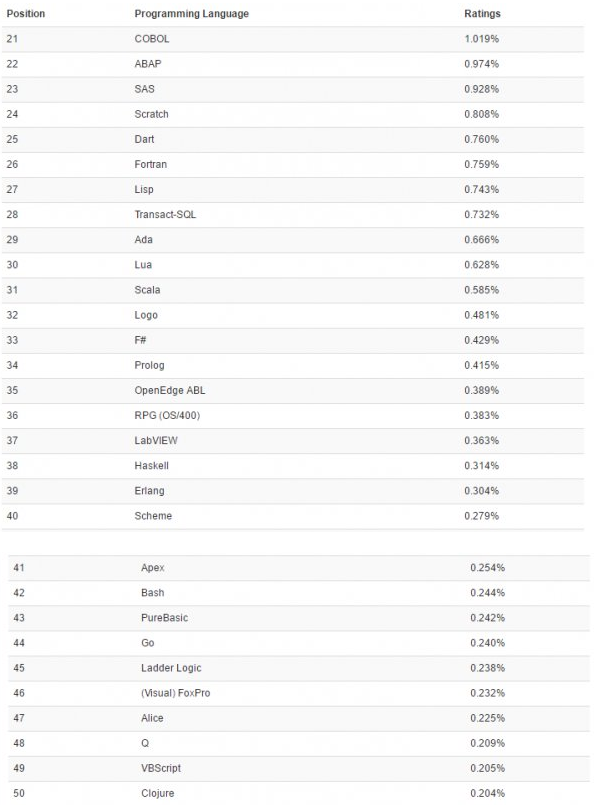The width and height of the screenshot is (600, 805).
Task: Select the Apex language entry
Action: [152, 567]
